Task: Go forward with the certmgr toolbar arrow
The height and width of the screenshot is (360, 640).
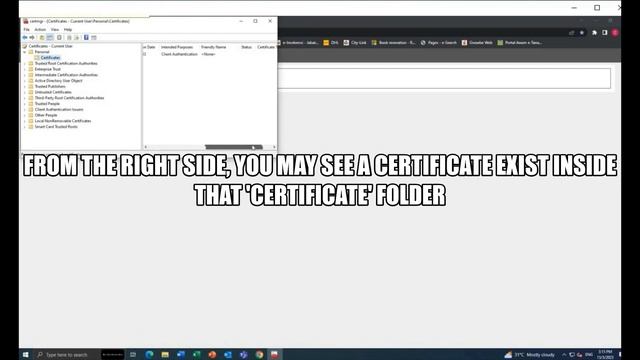Action: 32,38
